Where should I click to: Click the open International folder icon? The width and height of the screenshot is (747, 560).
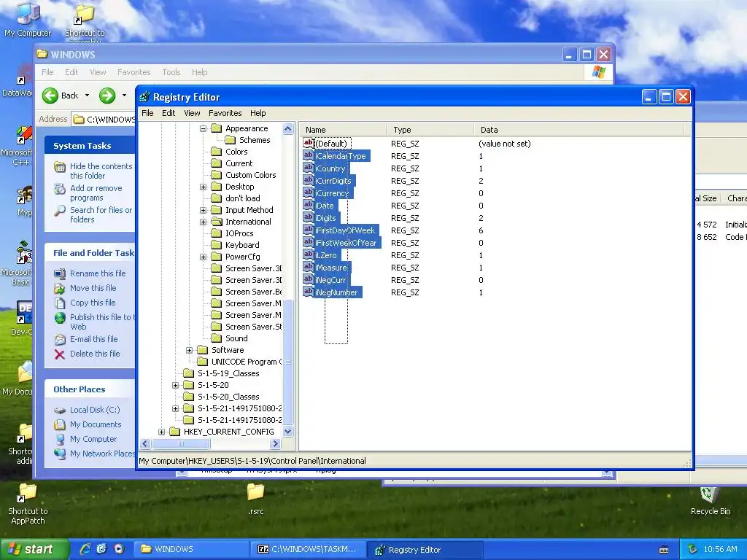tap(216, 222)
